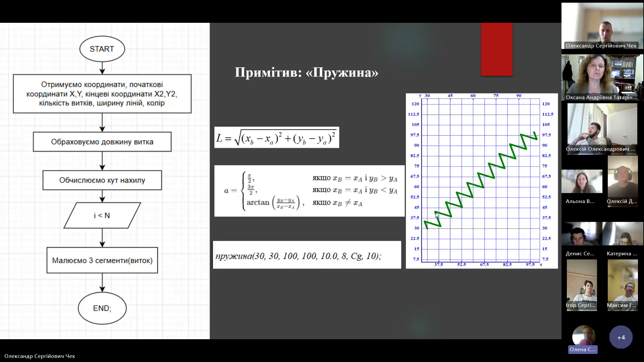Screen dimensions: 644x362
Task: Select Ігор Сергі... participant tile
Action: [x=582, y=285]
